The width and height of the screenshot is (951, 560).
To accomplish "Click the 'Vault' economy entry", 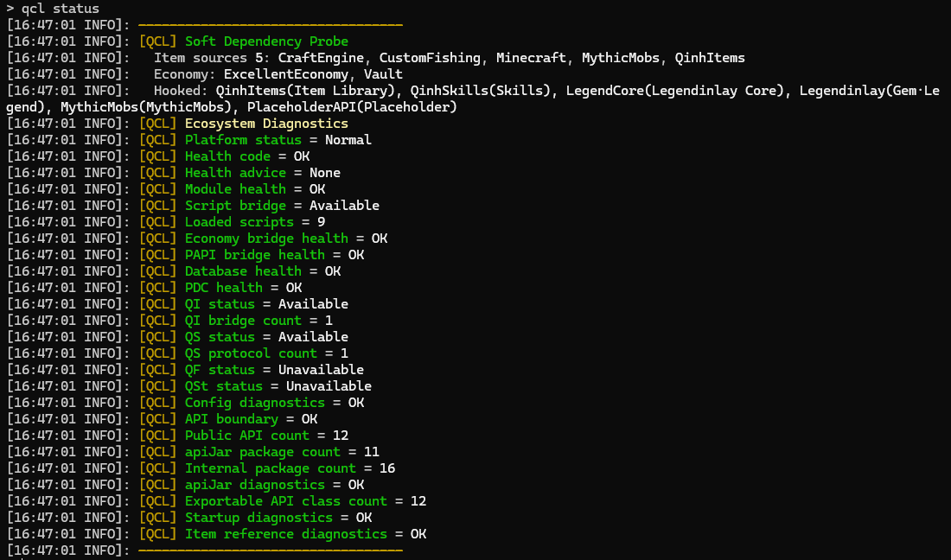I will (383, 74).
